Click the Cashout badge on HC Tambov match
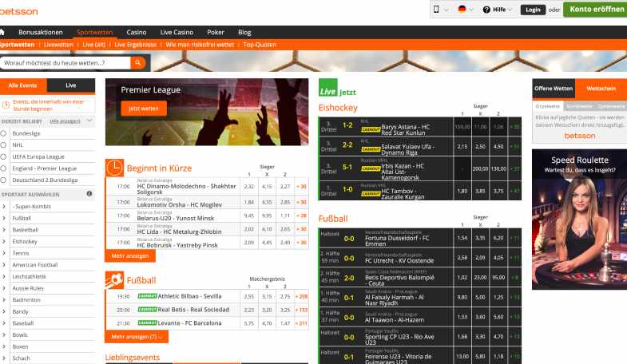Viewport: 627px width, 364px height. click(x=371, y=193)
